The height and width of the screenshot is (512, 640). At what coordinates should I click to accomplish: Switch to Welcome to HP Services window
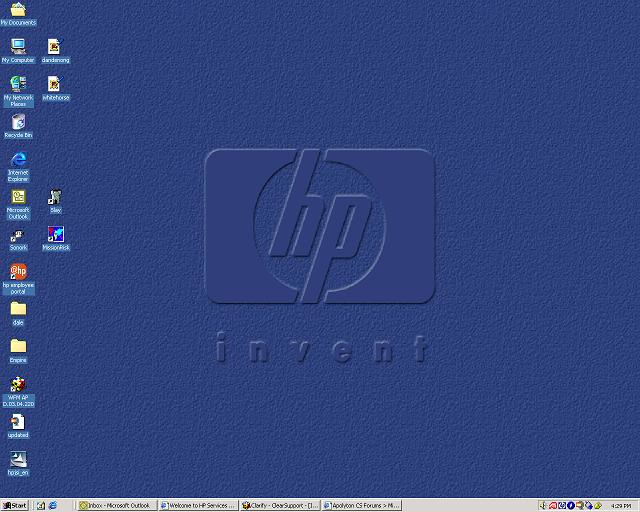198,505
